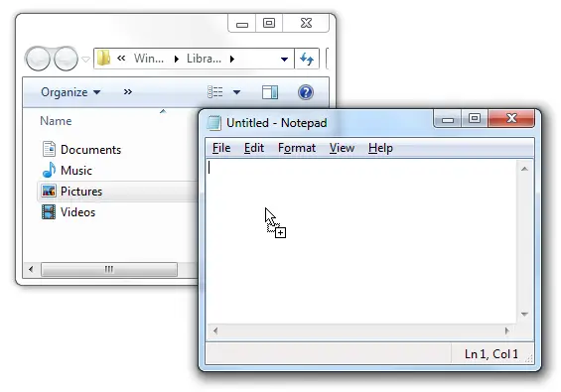Show hidden toolbar commands chevron
Screen dimensions: 561x392
pyautogui.click(x=128, y=92)
